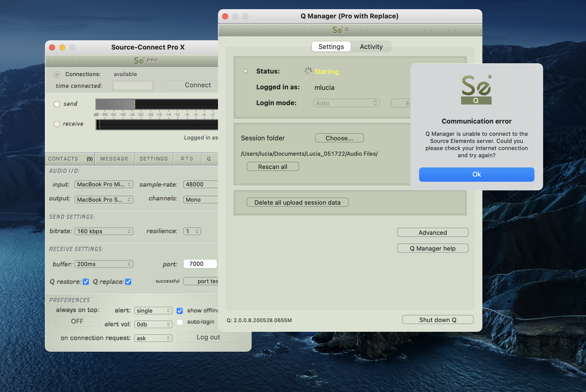
Task: Click the port 7000 input field
Action: click(x=200, y=264)
